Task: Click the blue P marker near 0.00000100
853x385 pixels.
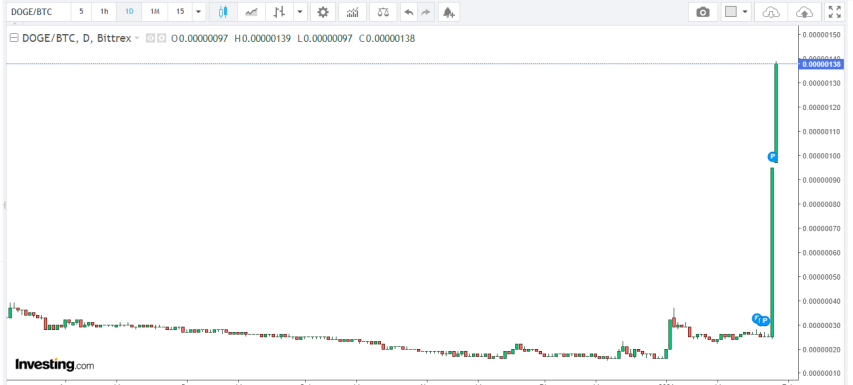Action: 772,157
